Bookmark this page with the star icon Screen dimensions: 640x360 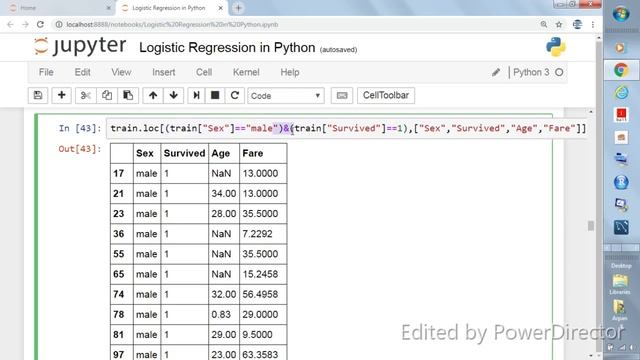pos(559,24)
